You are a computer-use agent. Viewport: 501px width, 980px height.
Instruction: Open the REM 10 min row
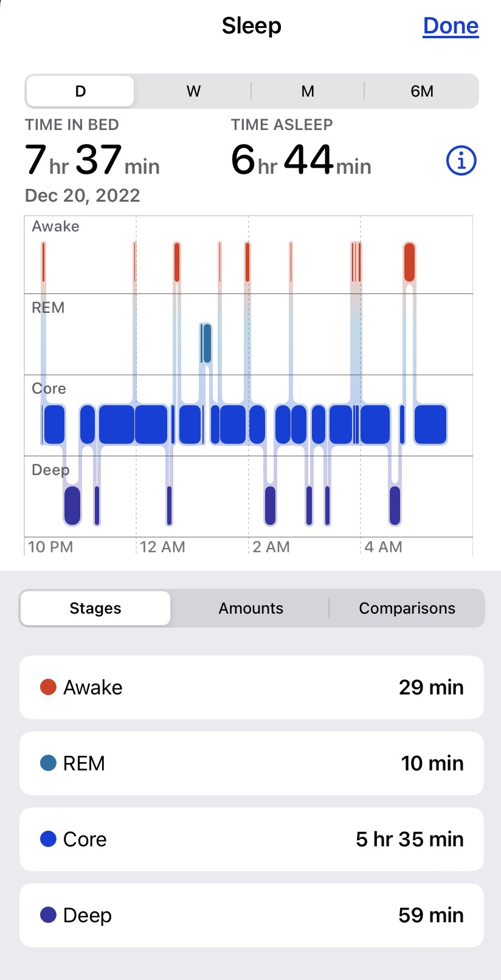(x=252, y=763)
